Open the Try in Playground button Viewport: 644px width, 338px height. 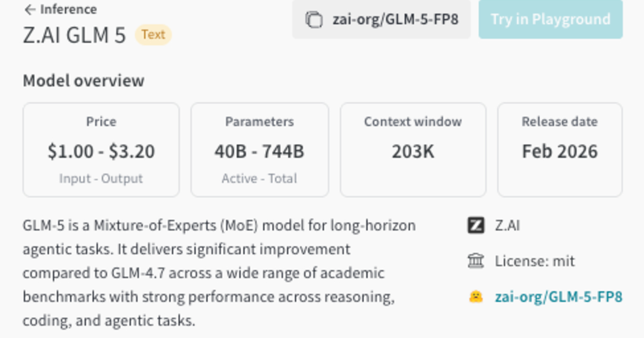[x=550, y=20]
